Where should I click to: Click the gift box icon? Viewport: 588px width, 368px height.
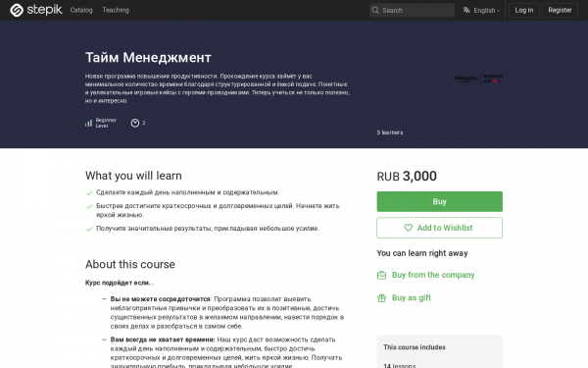381,298
